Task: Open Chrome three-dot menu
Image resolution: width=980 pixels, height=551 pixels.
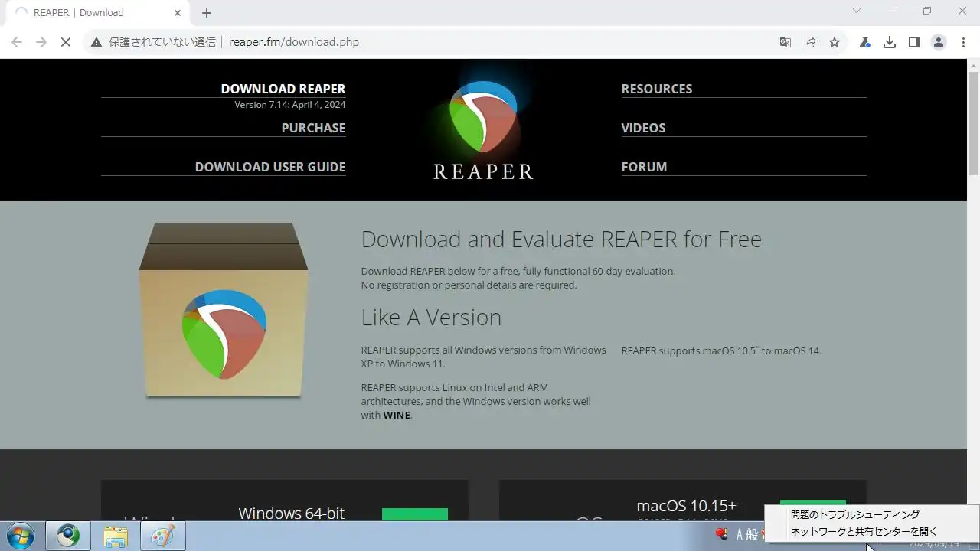Action: coord(963,42)
